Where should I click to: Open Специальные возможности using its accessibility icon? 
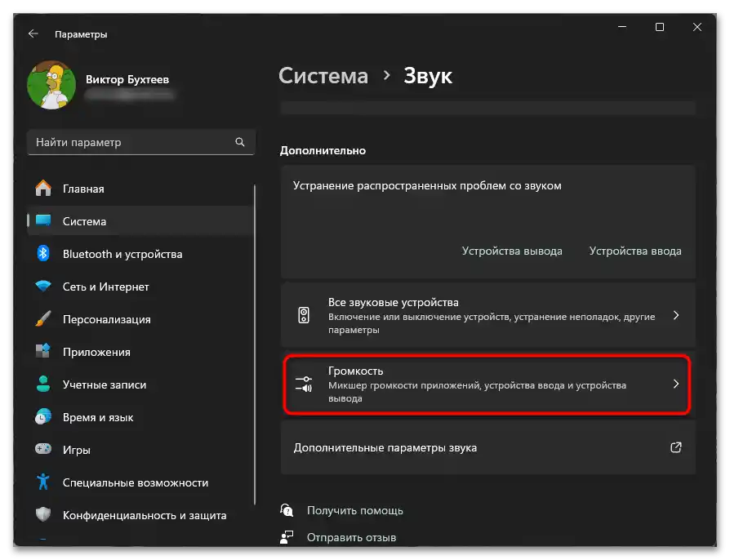coord(44,482)
